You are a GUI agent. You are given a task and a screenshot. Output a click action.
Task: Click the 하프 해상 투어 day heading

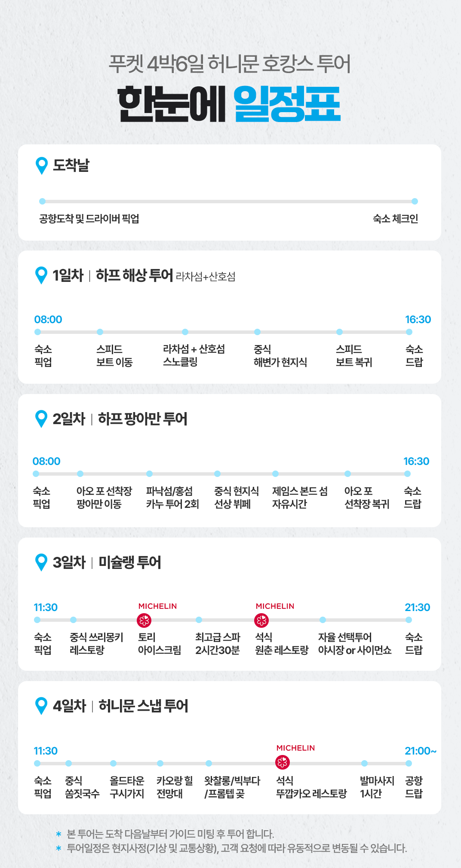[x=134, y=275]
